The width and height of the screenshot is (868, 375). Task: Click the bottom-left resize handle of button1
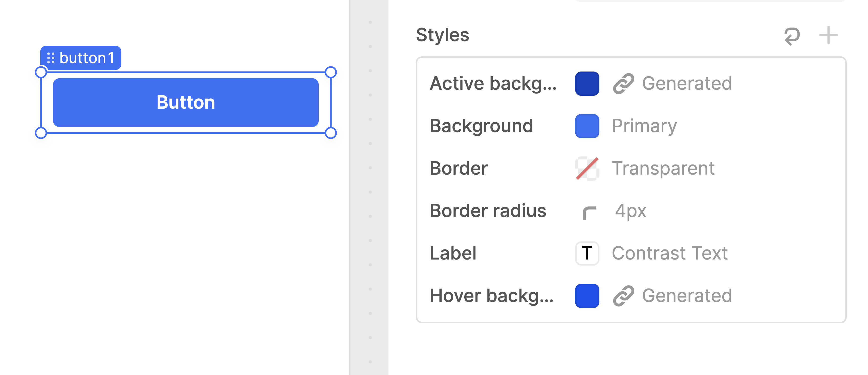pyautogui.click(x=41, y=133)
